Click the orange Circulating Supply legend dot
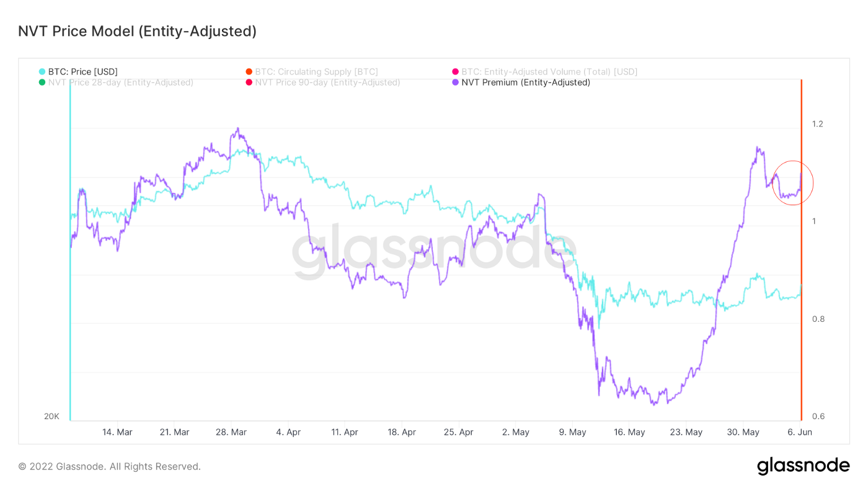Image resolution: width=868 pixels, height=488 pixels. tap(249, 72)
